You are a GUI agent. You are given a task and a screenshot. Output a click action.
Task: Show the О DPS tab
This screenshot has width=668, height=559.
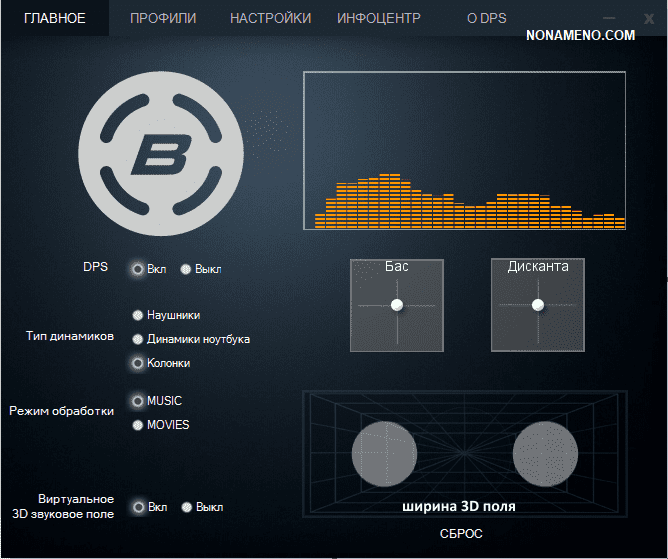(x=489, y=18)
